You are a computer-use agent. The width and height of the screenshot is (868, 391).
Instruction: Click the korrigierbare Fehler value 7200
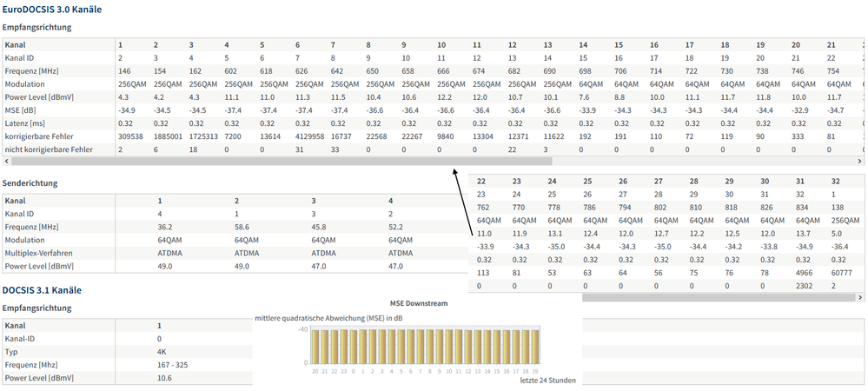click(233, 136)
